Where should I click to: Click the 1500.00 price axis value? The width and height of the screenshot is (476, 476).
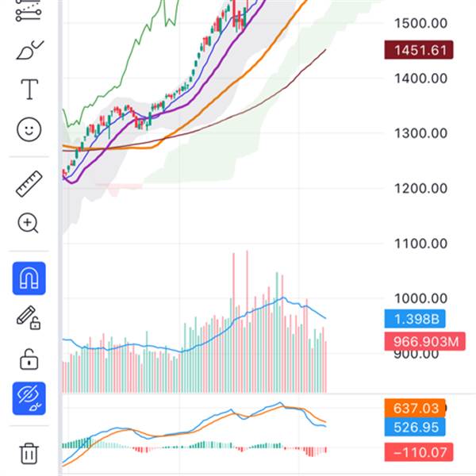(x=420, y=23)
